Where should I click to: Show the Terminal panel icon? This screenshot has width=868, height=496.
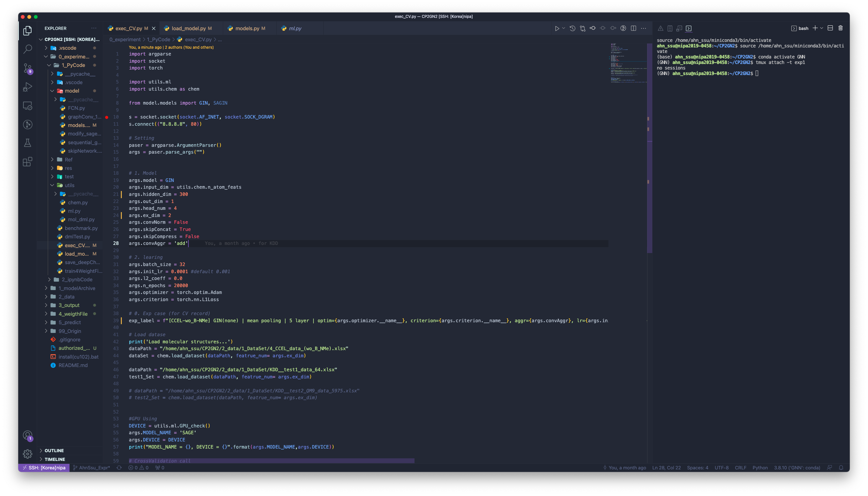pyautogui.click(x=689, y=28)
